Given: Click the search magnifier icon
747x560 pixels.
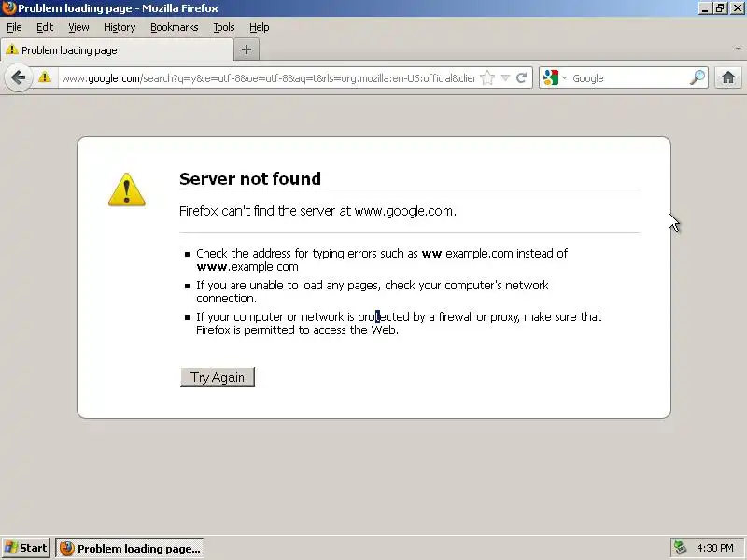Looking at the screenshot, I should tap(698, 77).
